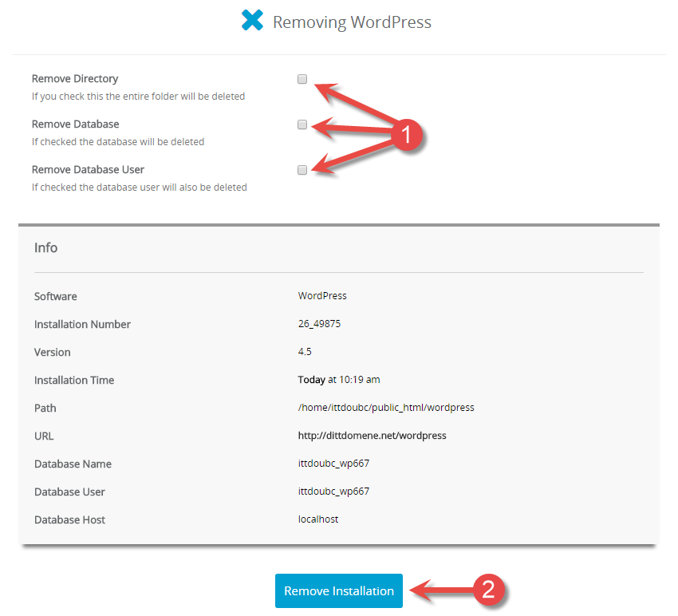Enable the Remove Database checkbox
This screenshot has width=678, height=616.
(302, 124)
